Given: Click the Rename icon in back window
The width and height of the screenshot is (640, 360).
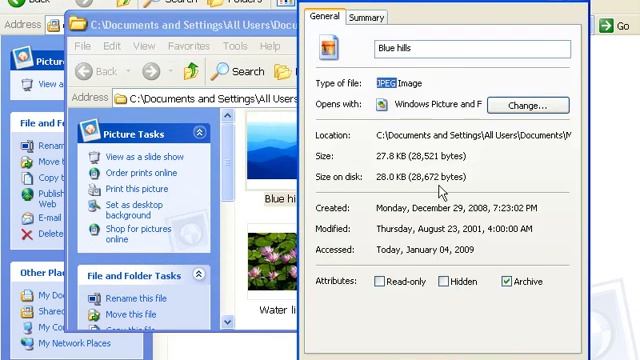Looking at the screenshot, I should point(27,146).
